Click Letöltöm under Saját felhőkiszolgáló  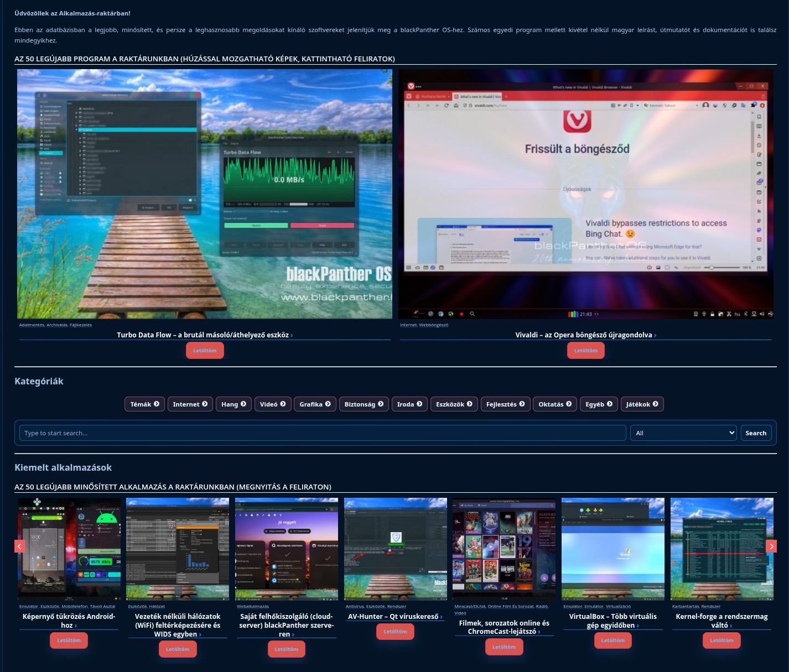click(x=287, y=649)
